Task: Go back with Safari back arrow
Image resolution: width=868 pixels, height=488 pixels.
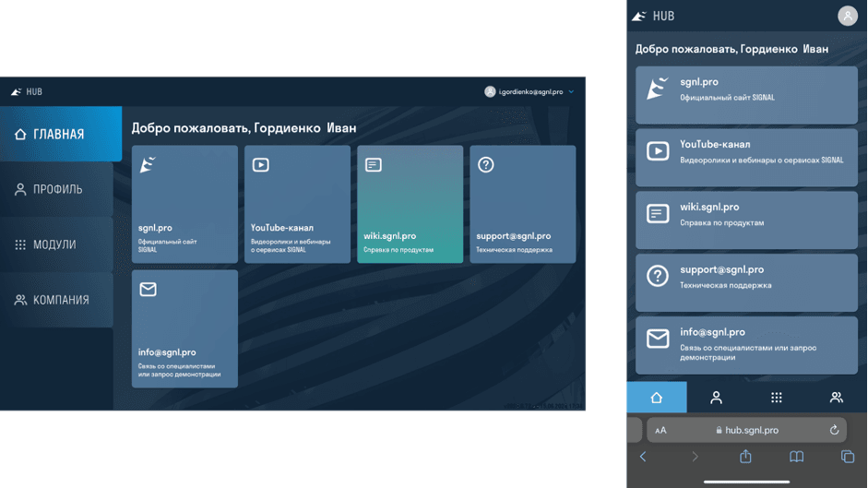Action: (644, 457)
